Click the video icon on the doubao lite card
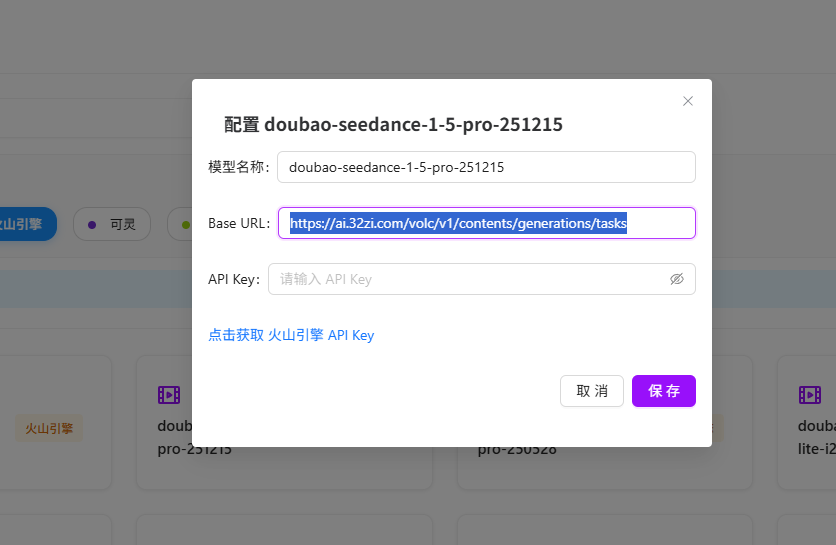 [x=809, y=395]
